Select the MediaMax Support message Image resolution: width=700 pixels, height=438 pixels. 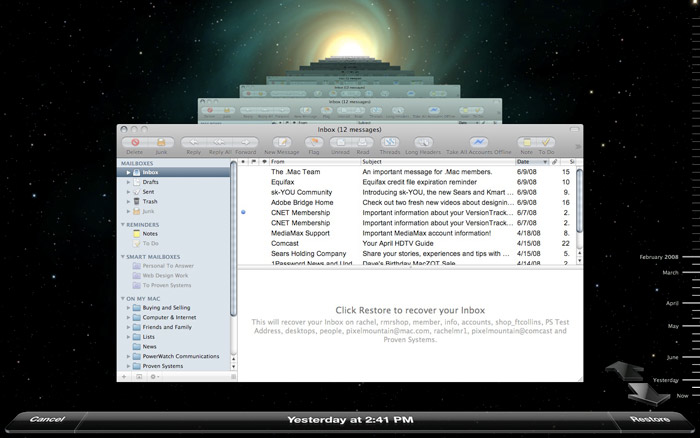tap(407, 233)
